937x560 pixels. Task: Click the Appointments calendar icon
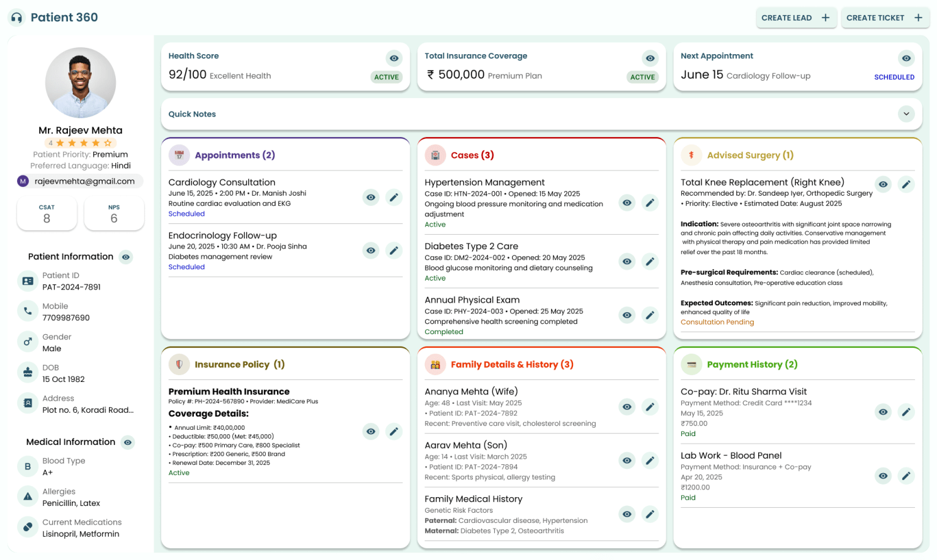179,155
